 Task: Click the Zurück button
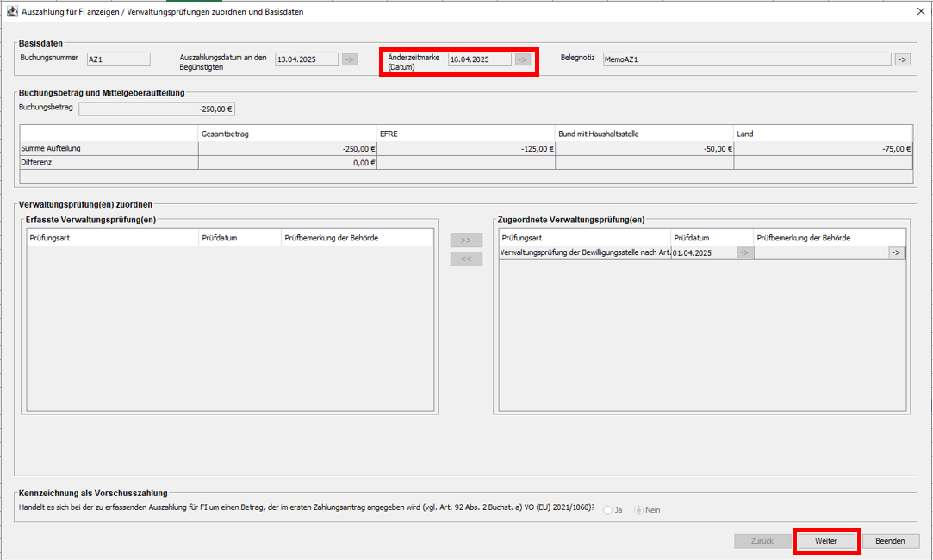[762, 541]
